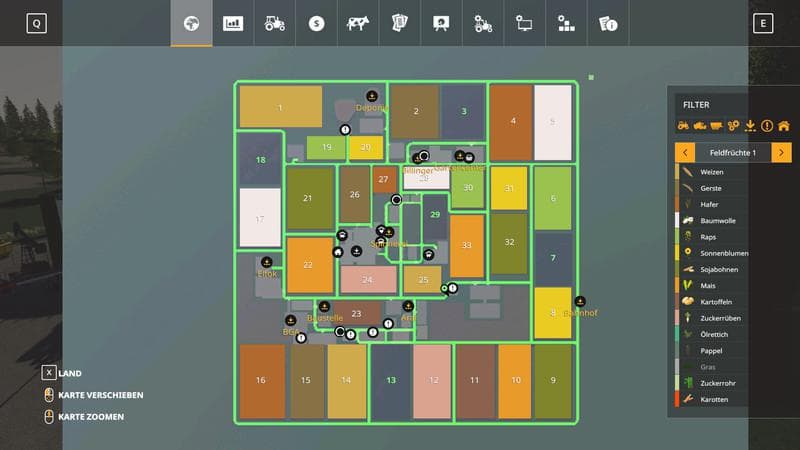Toggle the tractor vehicles filter icon

[x=683, y=126]
